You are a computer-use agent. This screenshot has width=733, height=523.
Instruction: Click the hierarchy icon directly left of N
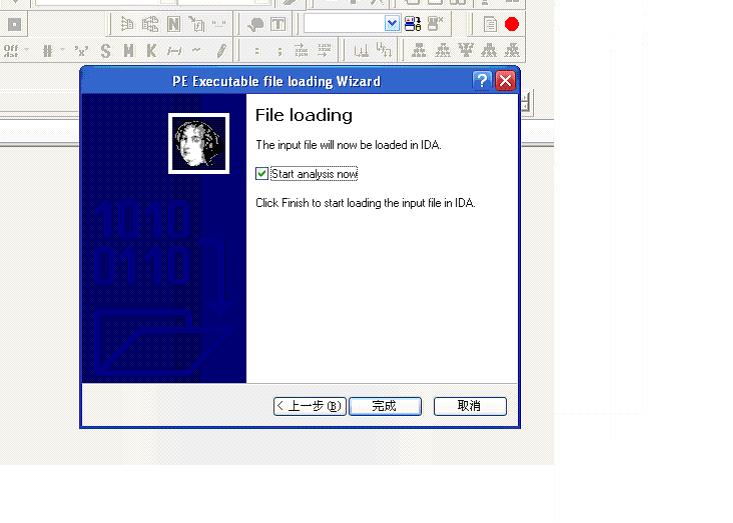tap(150, 24)
